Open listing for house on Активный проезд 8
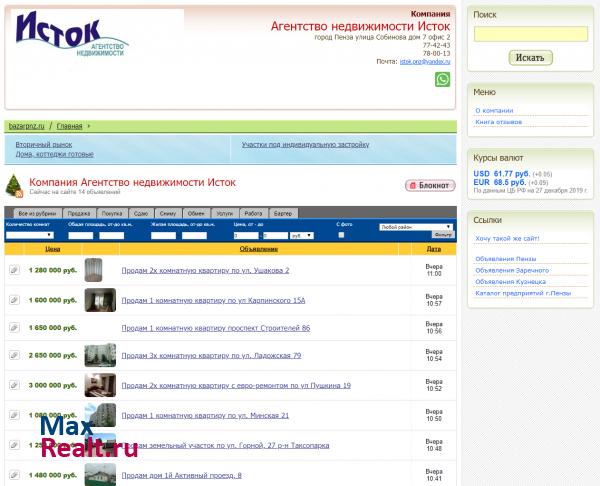Screen dimensions: 600x486 click(181, 475)
